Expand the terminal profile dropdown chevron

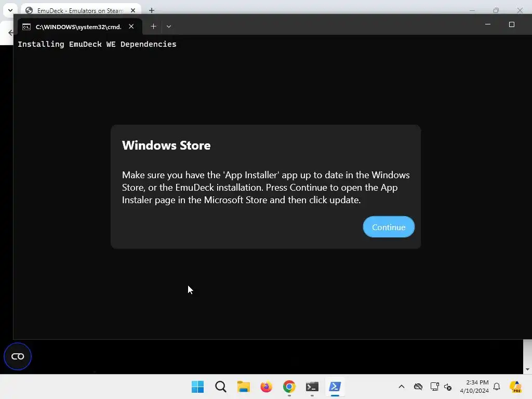[x=169, y=26]
